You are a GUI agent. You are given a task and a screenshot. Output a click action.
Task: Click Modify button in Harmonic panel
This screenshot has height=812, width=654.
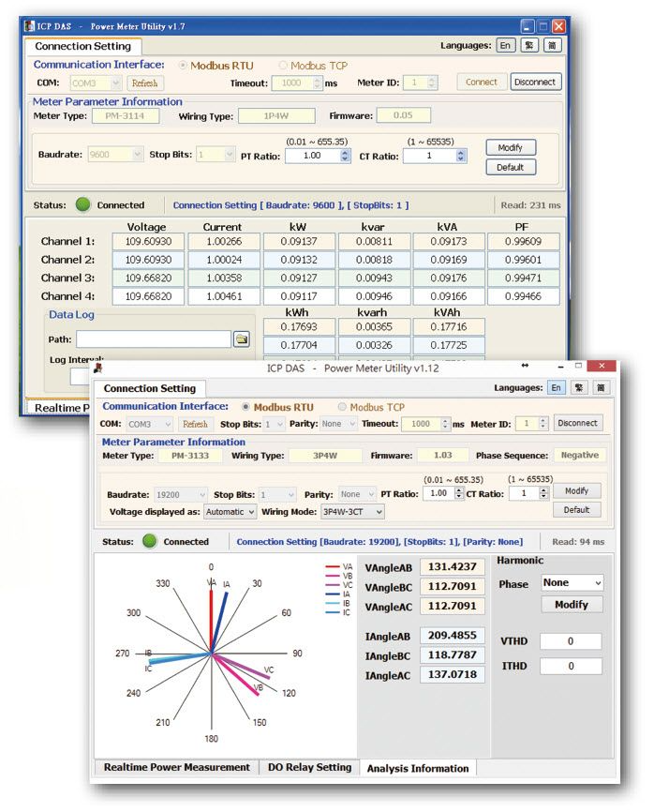coord(572,605)
